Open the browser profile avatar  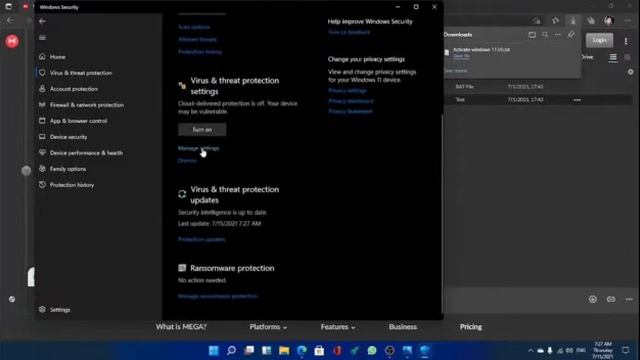pyautogui.click(x=609, y=20)
